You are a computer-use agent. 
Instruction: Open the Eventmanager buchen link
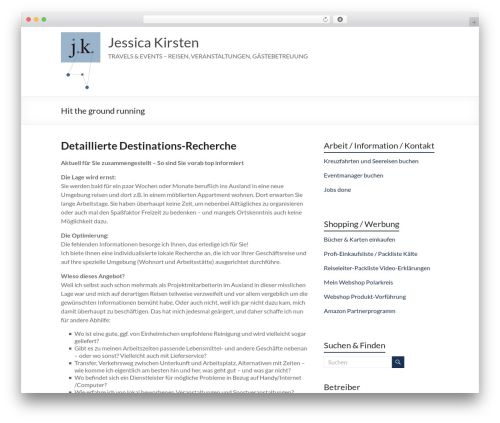tap(353, 176)
